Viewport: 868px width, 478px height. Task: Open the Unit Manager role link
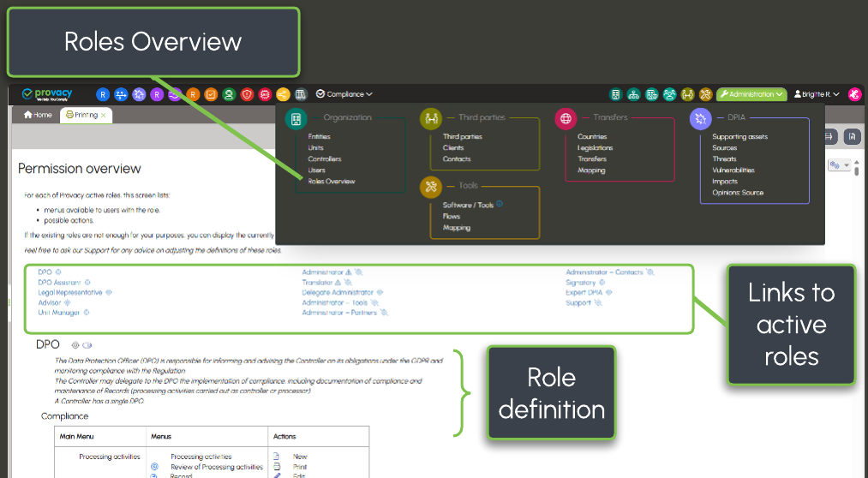(x=58, y=314)
